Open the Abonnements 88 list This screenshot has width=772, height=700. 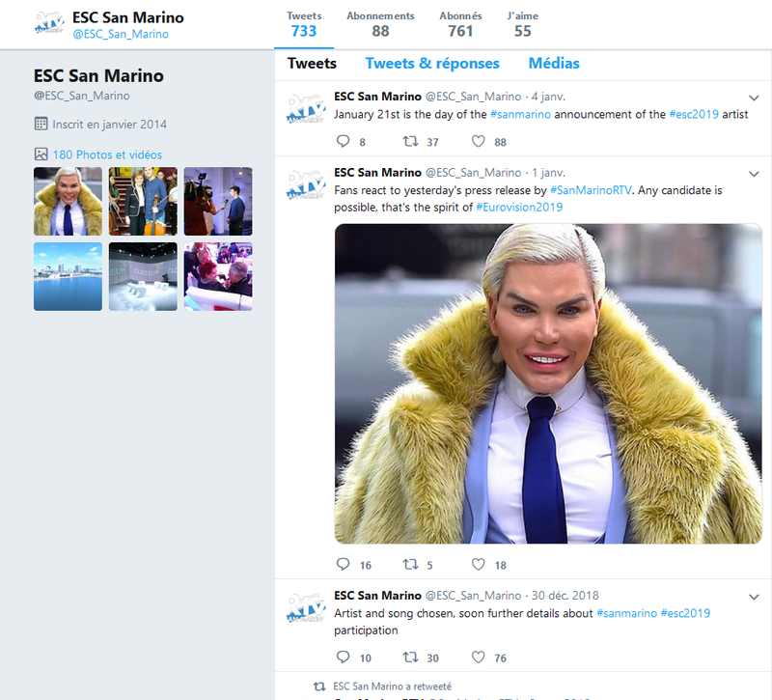click(x=380, y=25)
